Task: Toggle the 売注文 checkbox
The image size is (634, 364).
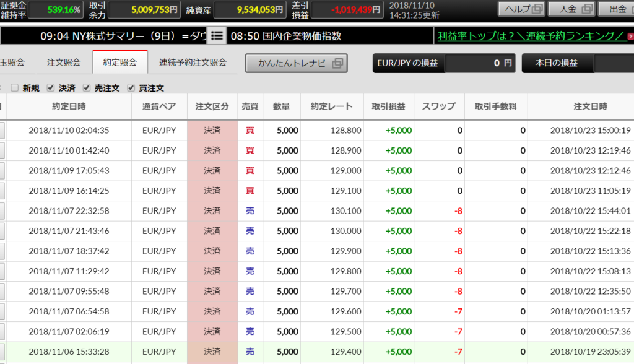Action: tap(87, 88)
